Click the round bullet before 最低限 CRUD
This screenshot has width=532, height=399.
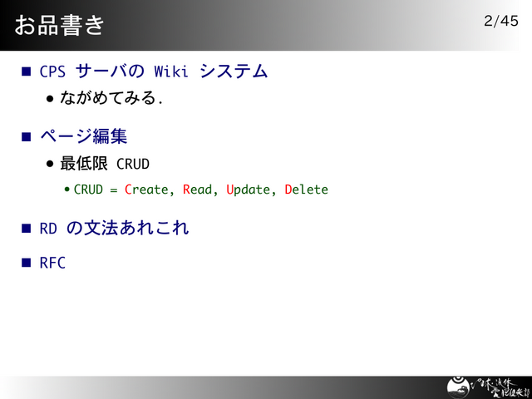point(51,163)
